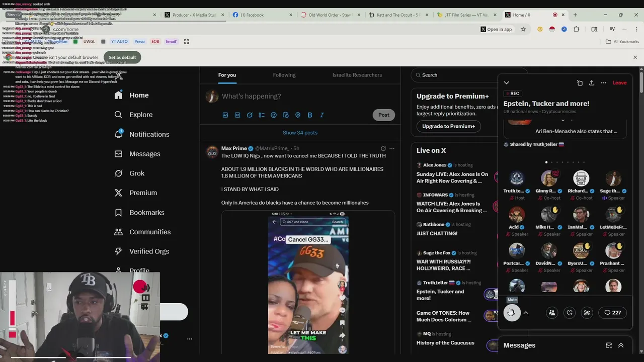644x362 pixels.
Task: Schedule the post with calendar icon
Action: (x=286, y=115)
